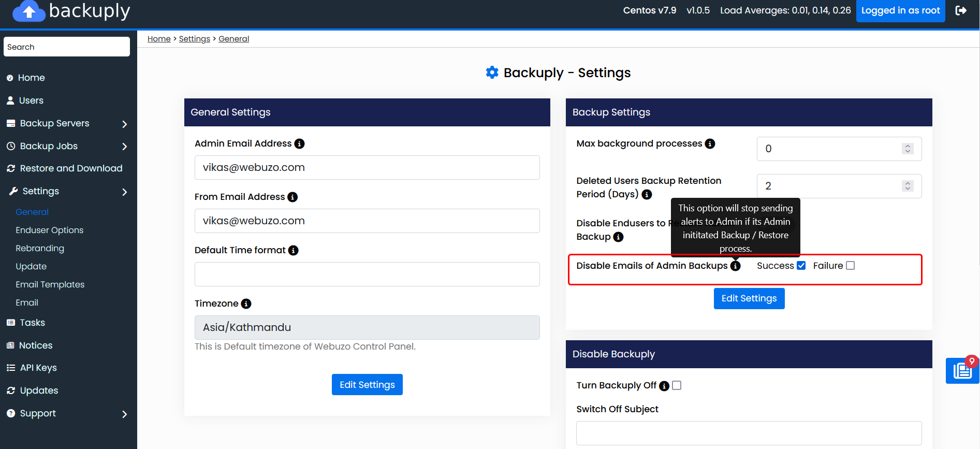Open the news widget with badge 9
This screenshot has height=449, width=980.
(x=962, y=371)
